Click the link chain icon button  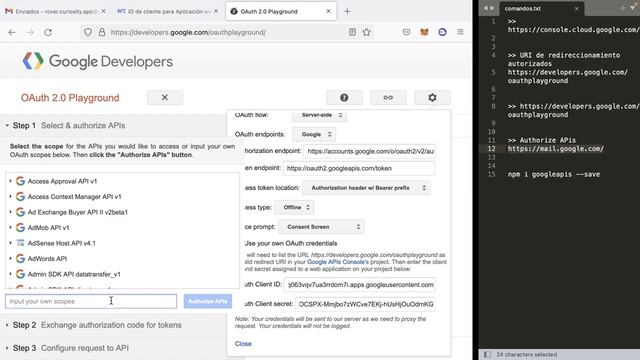point(388,98)
